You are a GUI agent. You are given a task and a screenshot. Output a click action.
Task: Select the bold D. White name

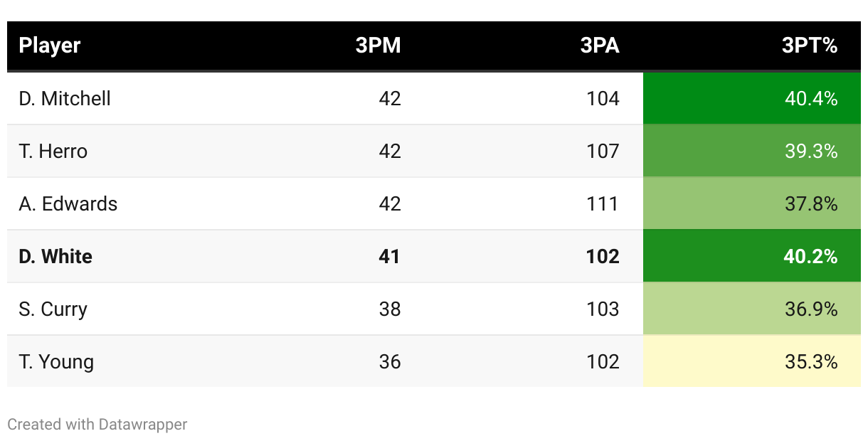pyautogui.click(x=55, y=256)
